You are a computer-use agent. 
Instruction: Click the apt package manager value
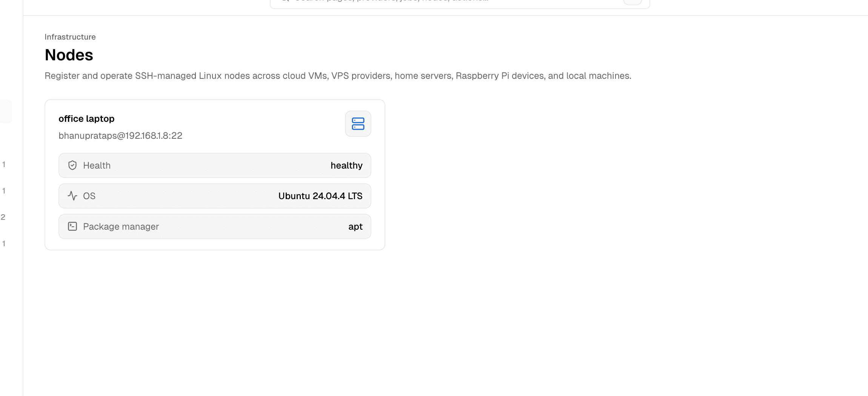click(x=356, y=227)
